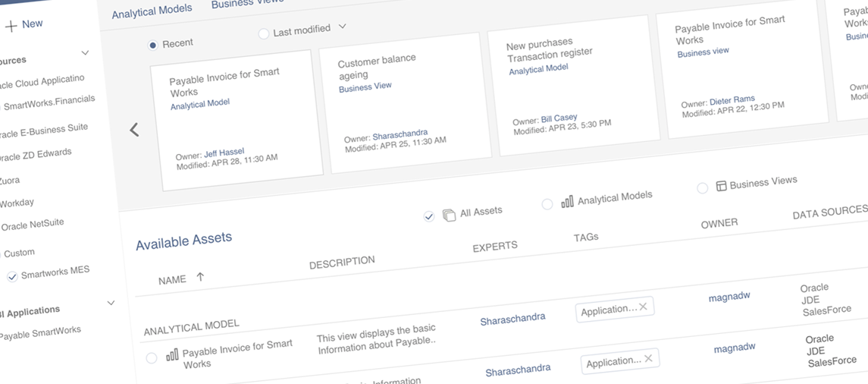This screenshot has height=384, width=868.
Task: Open Payable Invoice for Smart Works Analytical Model card
Action: pyautogui.click(x=237, y=120)
